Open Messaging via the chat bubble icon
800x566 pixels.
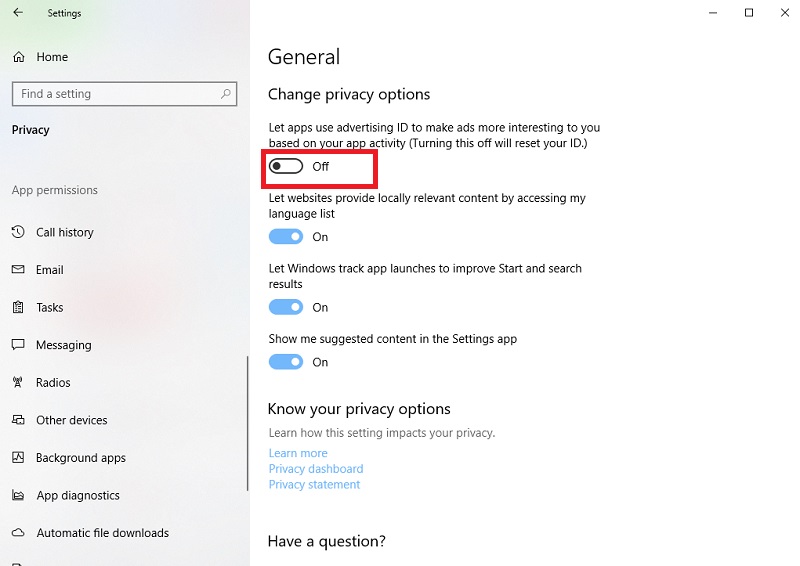[18, 344]
